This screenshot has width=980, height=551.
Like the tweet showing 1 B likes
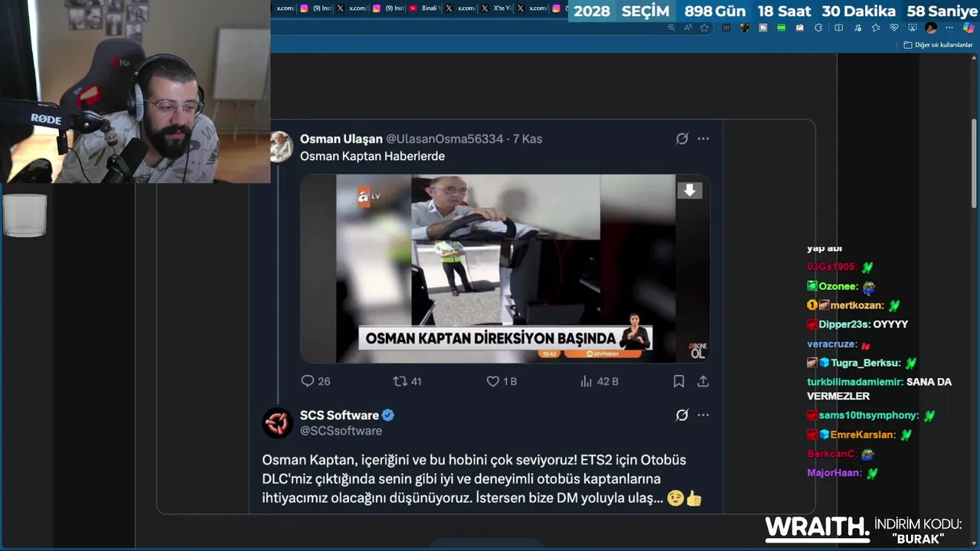[501, 381]
